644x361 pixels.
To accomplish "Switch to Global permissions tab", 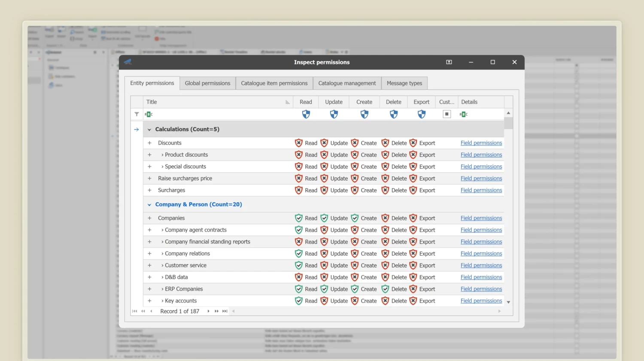I will pyautogui.click(x=207, y=83).
